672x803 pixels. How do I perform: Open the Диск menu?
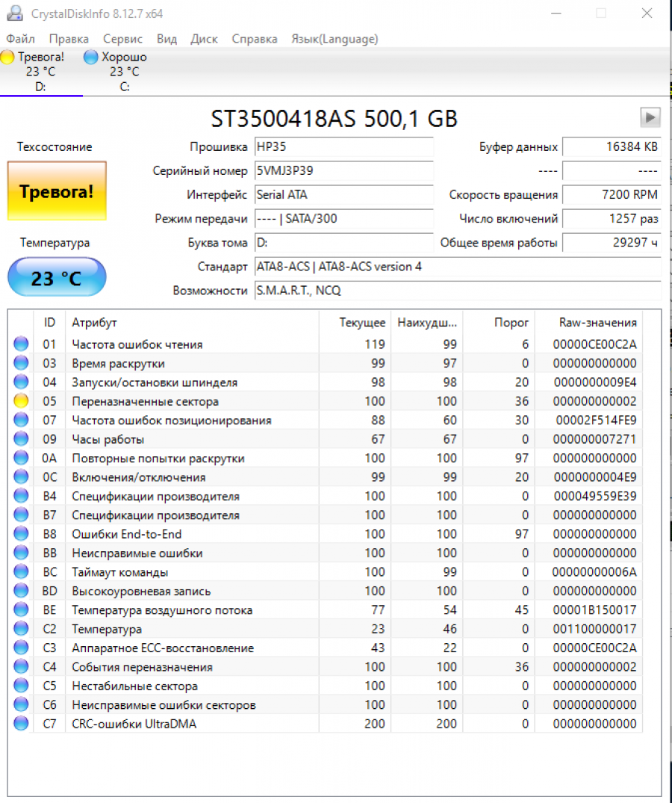pos(204,39)
